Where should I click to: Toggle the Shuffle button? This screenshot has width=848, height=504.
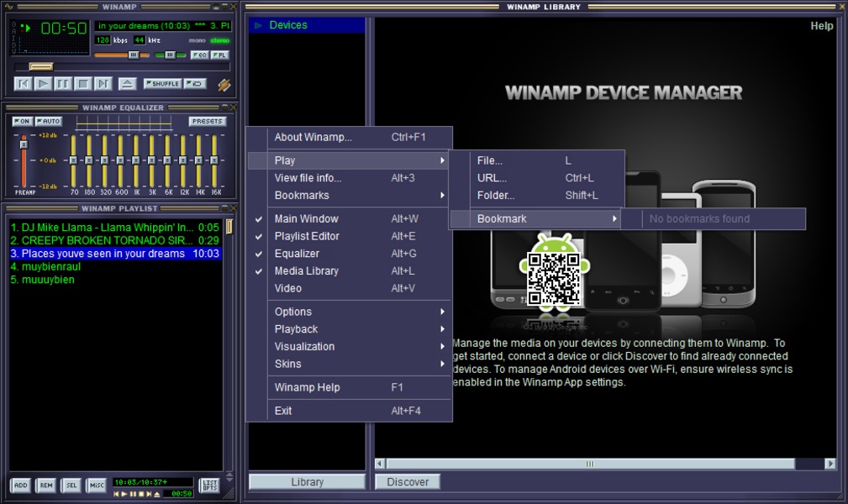pos(162,83)
